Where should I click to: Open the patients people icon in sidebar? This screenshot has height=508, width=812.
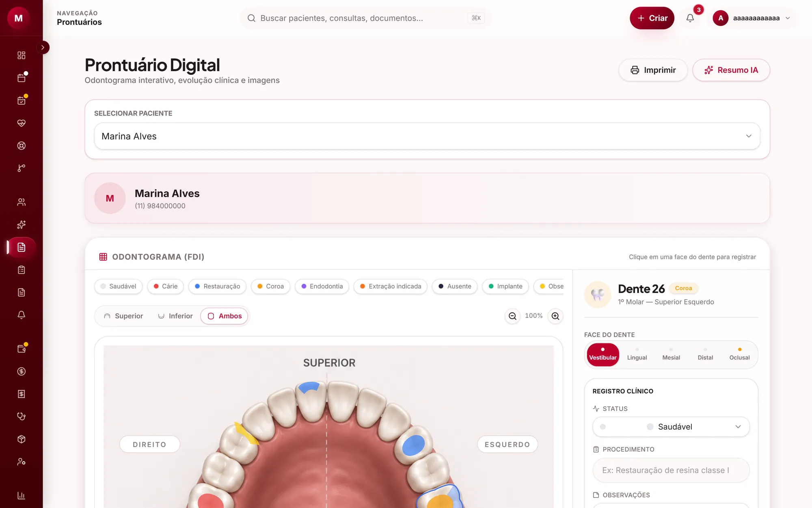tap(22, 202)
